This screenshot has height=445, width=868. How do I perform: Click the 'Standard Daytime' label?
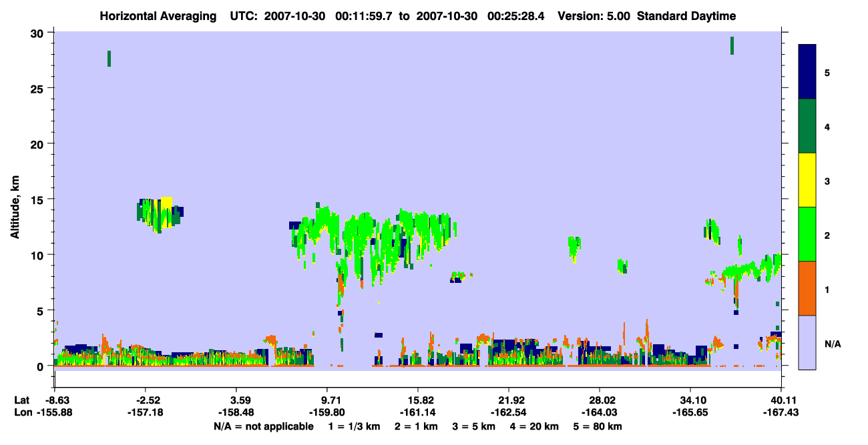point(686,16)
